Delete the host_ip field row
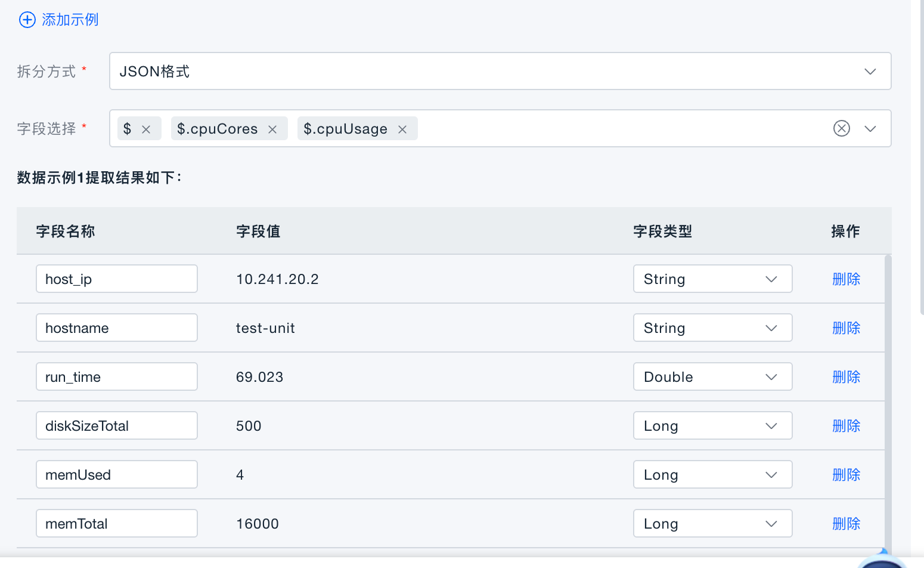Viewport: 924px width, 568px height. tap(846, 279)
